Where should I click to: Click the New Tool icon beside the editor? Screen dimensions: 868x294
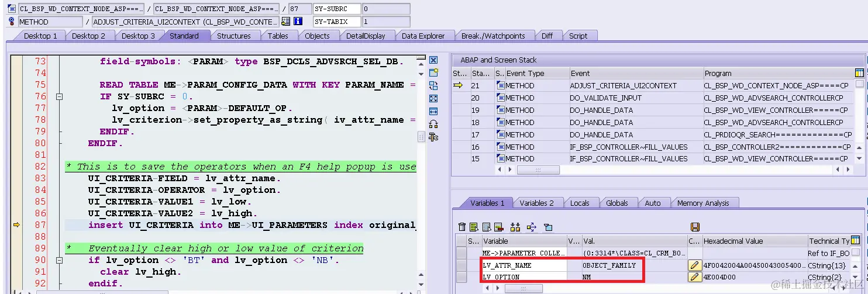point(433,72)
